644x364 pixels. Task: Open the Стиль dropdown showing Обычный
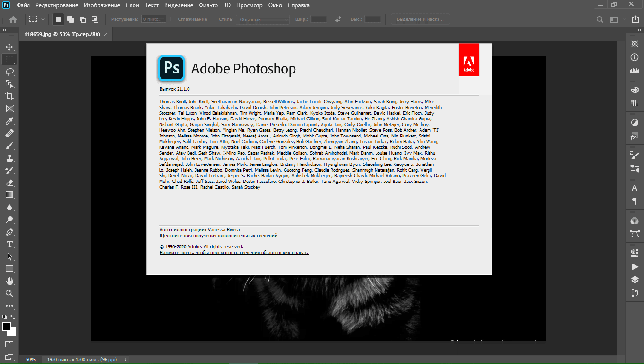[x=263, y=19]
